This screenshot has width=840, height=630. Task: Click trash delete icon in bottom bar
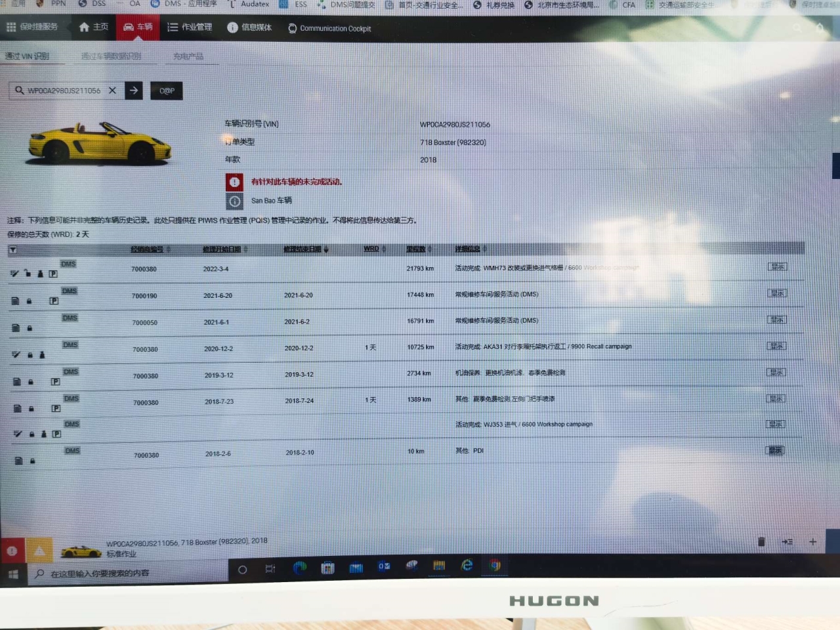(x=761, y=541)
